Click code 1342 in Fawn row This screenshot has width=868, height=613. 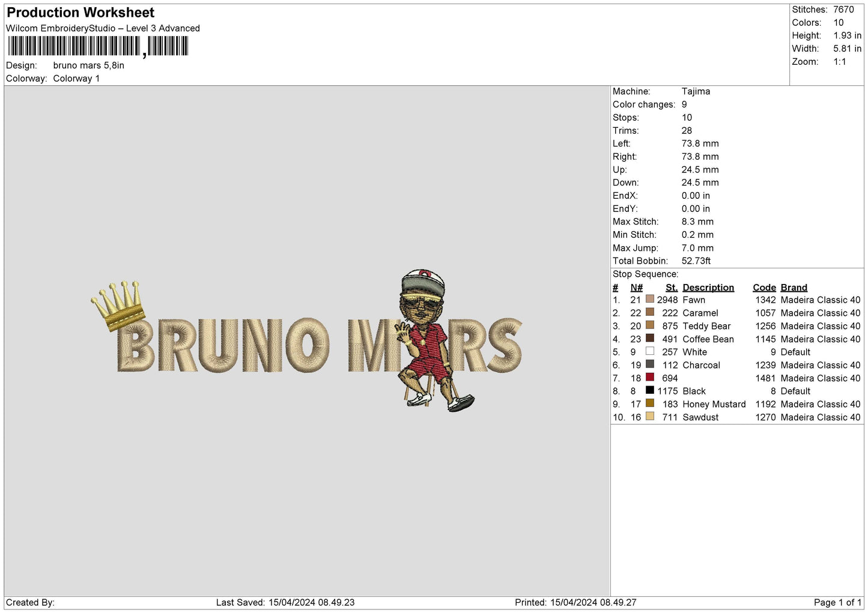point(765,300)
